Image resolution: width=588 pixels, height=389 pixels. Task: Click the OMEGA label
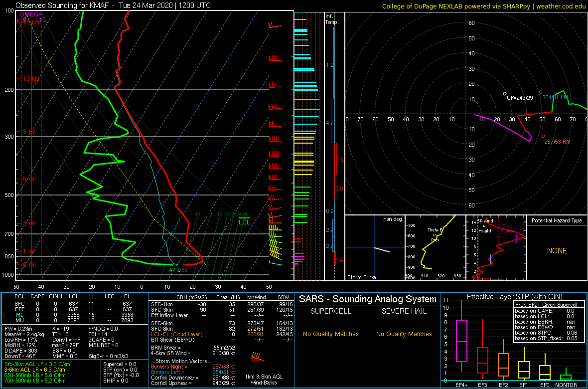(x=31, y=14)
